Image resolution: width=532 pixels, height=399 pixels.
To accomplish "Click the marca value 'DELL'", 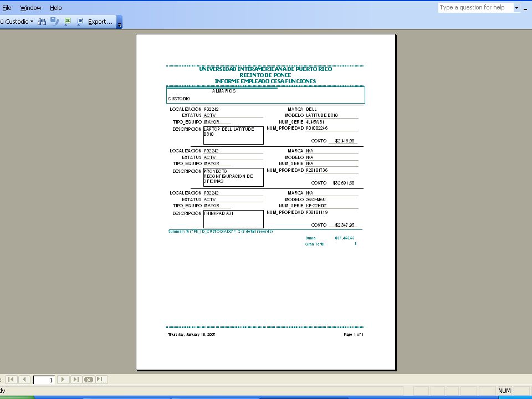I will pos(311,109).
